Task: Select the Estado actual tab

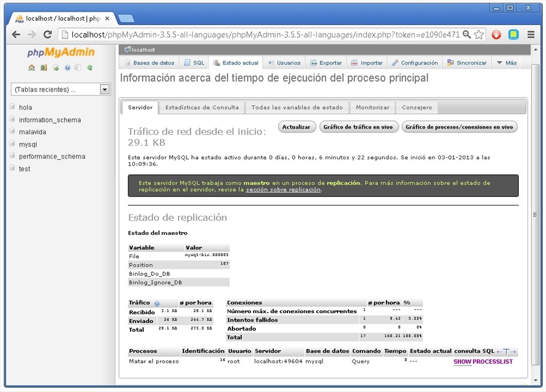Action: (x=236, y=63)
